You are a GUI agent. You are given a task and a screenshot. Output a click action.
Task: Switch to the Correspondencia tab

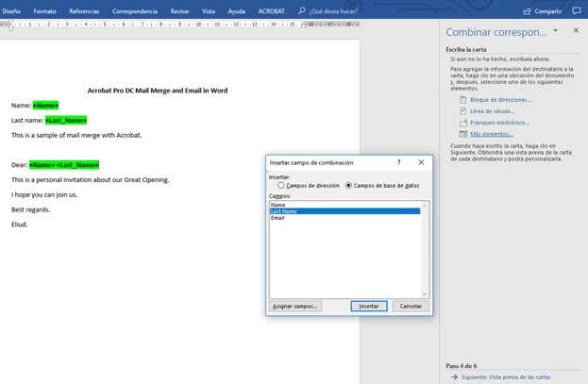(135, 11)
